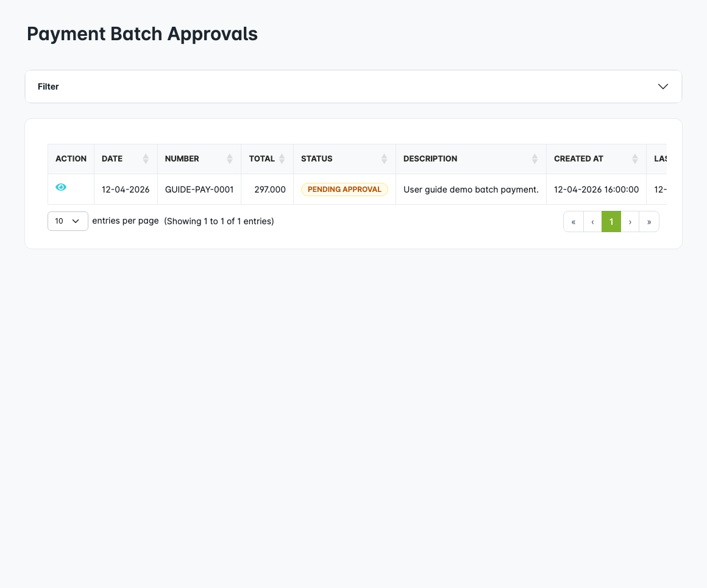Jump to the last page with double-right chevron
The image size is (707, 588).
pyautogui.click(x=649, y=221)
